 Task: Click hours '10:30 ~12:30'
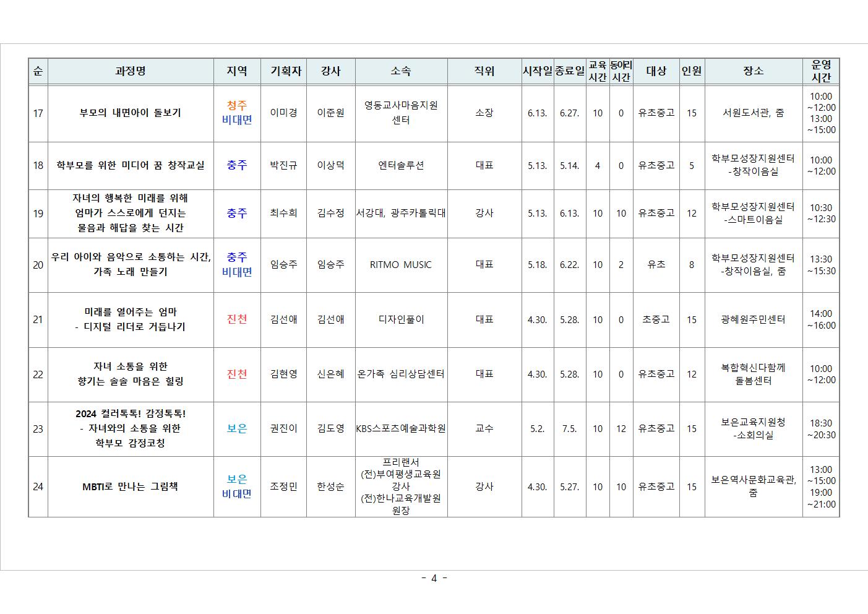821,213
